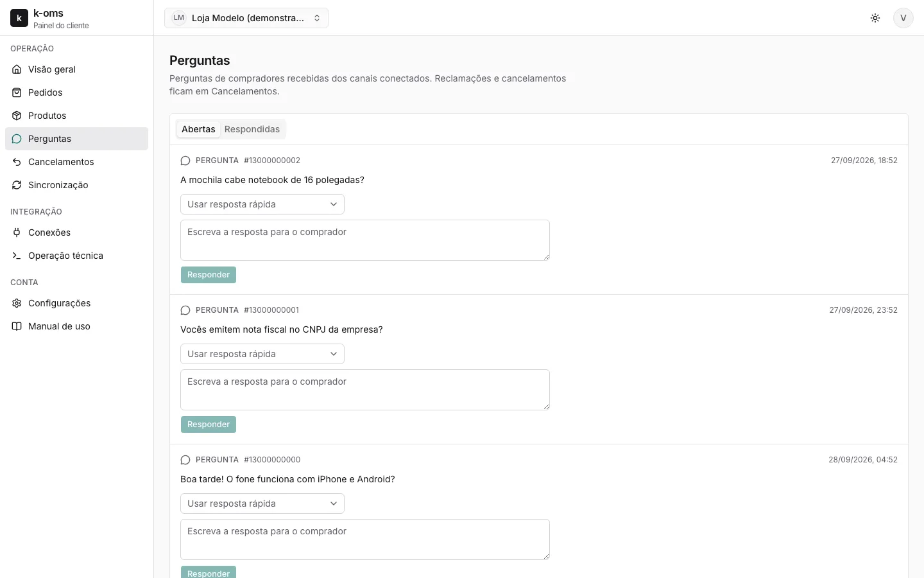The height and width of the screenshot is (578, 924).
Task: Click Responder under the mochila question
Action: tap(209, 275)
